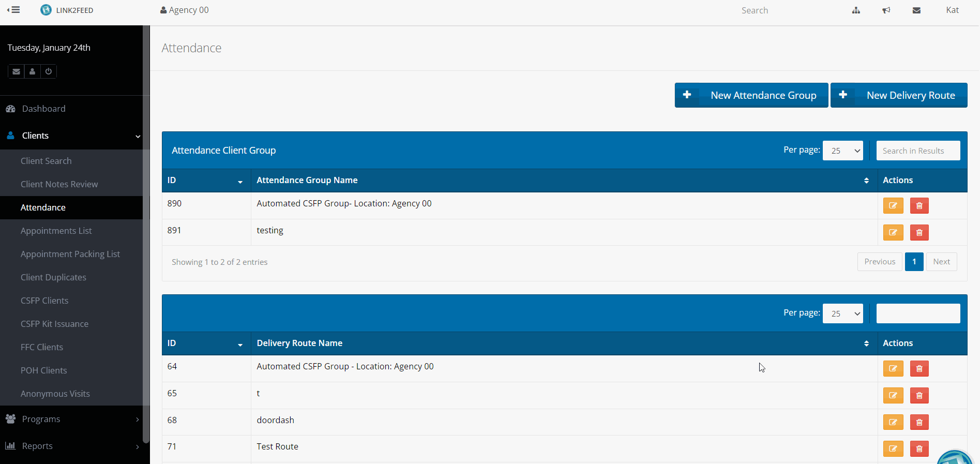Delete the 'testing' attendance group
The image size is (980, 464).
tap(919, 233)
